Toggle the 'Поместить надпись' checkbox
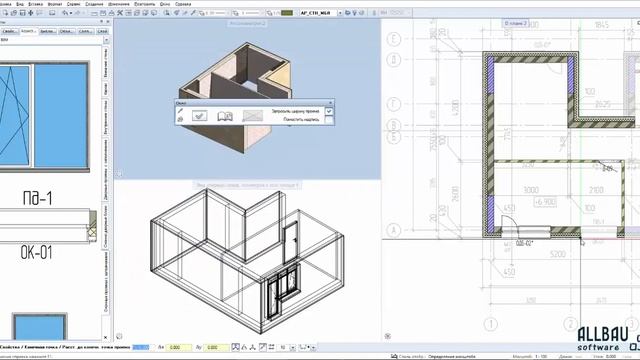Viewport: 640px width, 360px height. (329, 120)
